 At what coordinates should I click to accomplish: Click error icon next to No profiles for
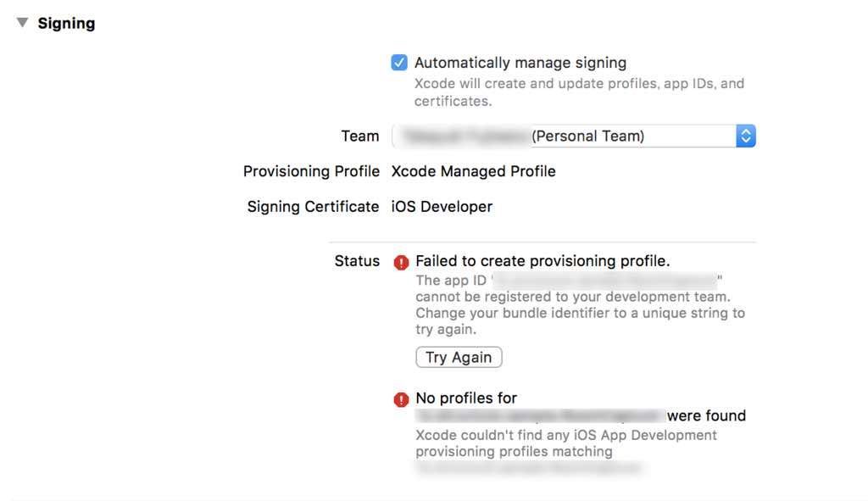(x=402, y=399)
